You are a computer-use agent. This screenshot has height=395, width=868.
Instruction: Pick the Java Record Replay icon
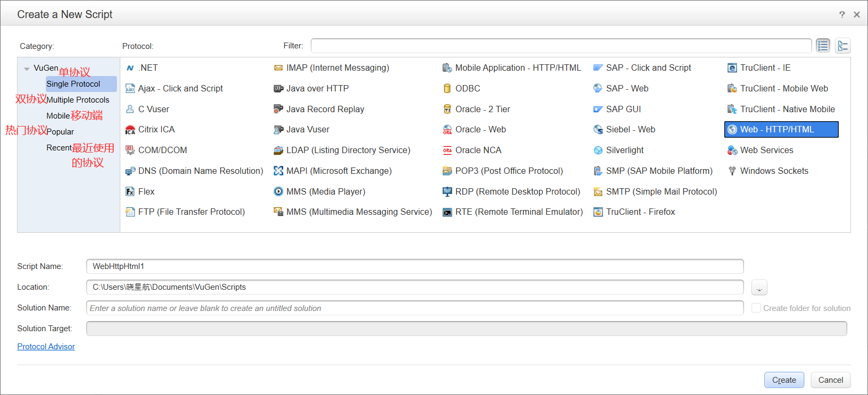tap(278, 109)
